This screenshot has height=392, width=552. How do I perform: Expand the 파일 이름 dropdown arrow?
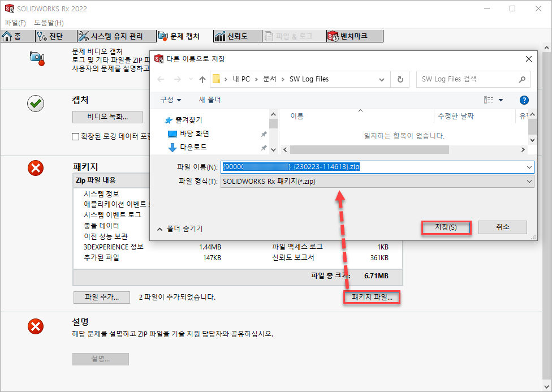[x=529, y=167]
